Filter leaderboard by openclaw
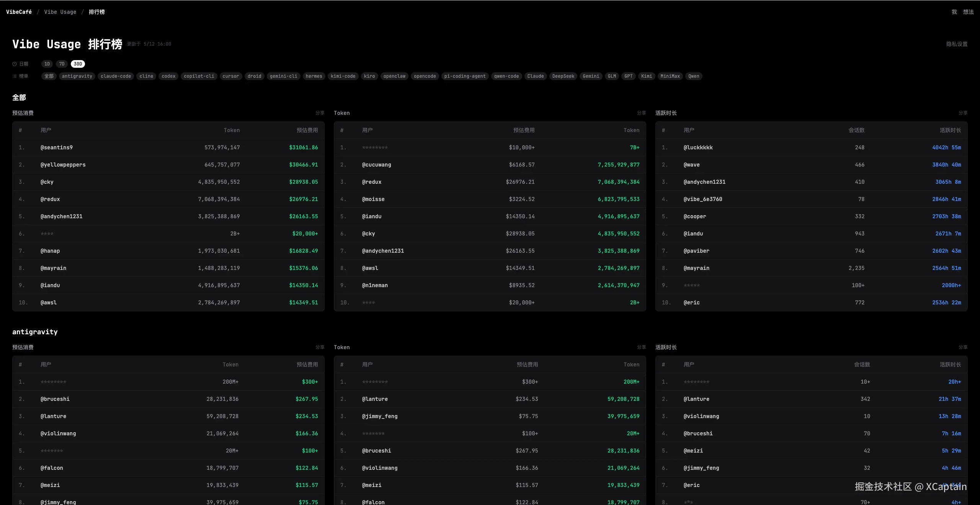980x505 pixels. [394, 76]
